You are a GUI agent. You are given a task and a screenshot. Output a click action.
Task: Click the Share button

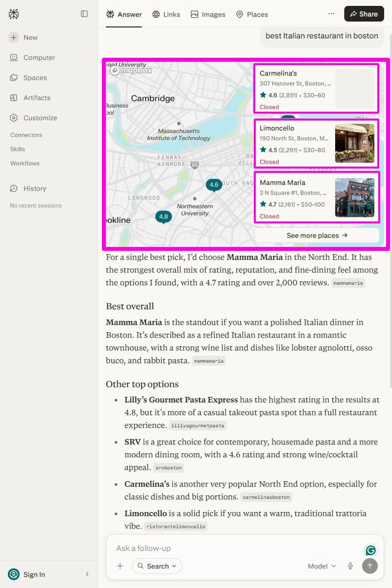click(364, 14)
